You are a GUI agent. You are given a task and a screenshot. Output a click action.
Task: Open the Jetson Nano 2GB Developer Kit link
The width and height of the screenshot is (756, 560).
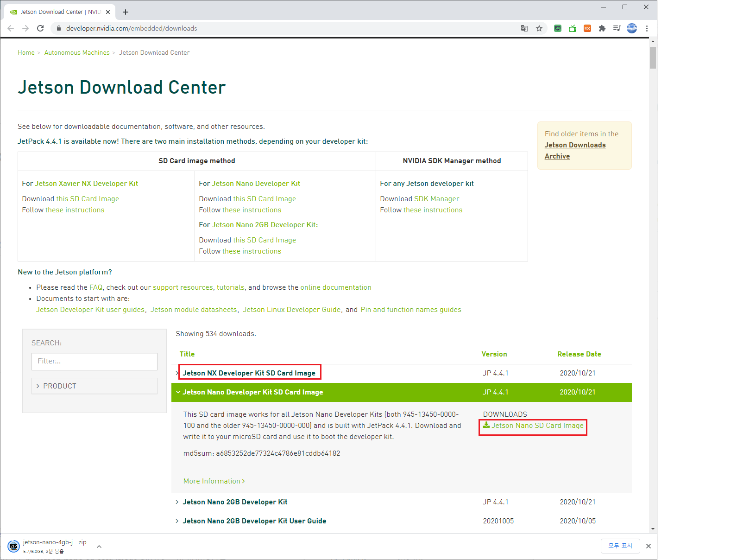tap(264, 225)
